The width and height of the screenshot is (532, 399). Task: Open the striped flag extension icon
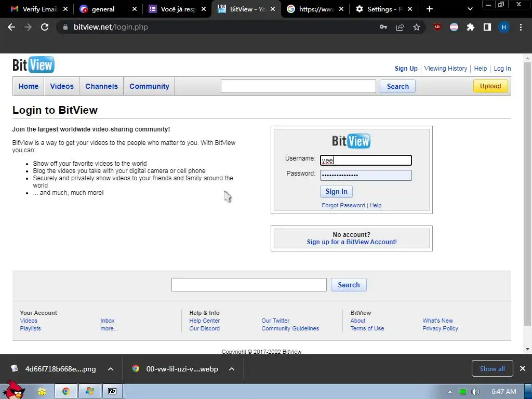pyautogui.click(x=454, y=27)
